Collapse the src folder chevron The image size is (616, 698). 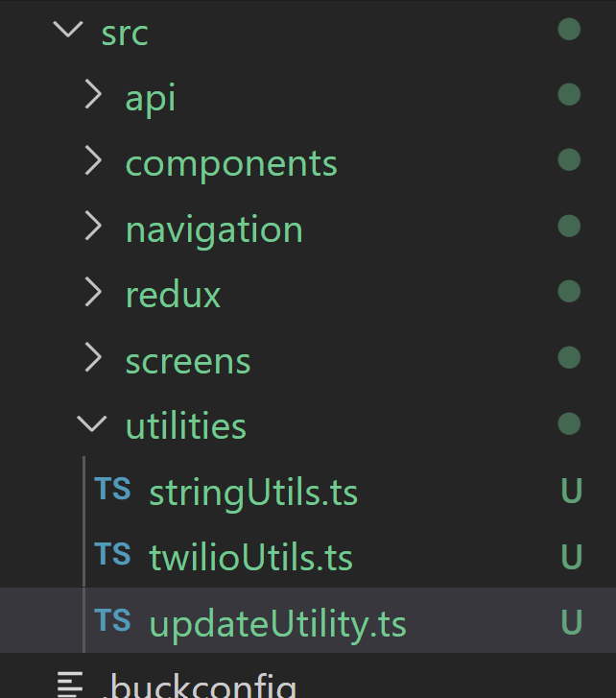pos(68,29)
